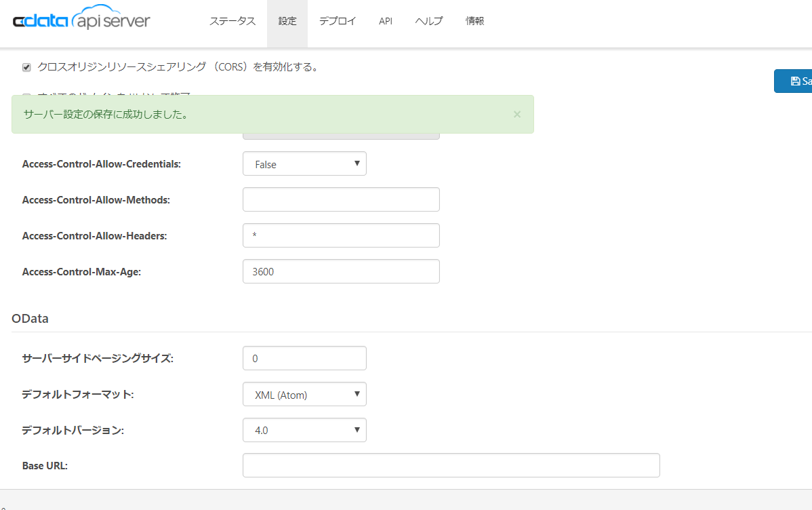Open the デフォルトフォーマット dropdown
Screen dimensions: 812x510
[x=304, y=395]
